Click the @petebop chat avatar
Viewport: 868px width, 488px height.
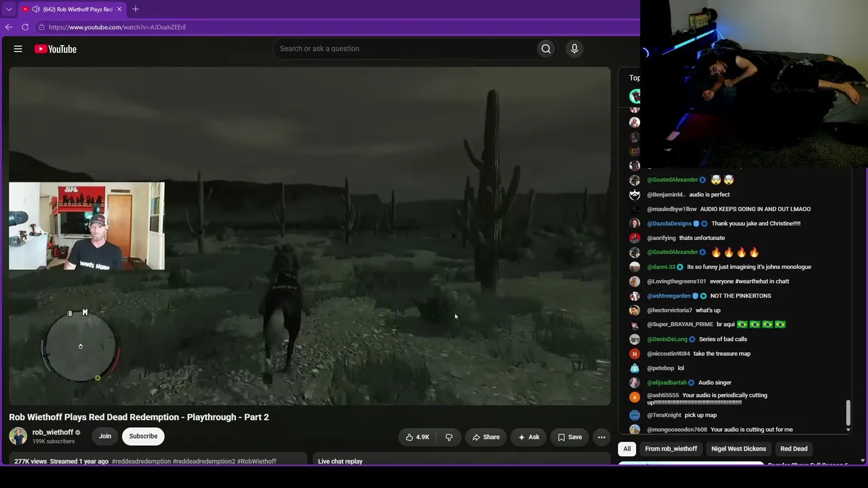[635, 368]
